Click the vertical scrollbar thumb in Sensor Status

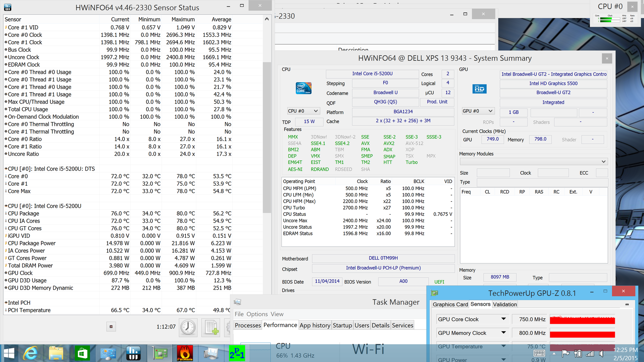(x=267, y=137)
